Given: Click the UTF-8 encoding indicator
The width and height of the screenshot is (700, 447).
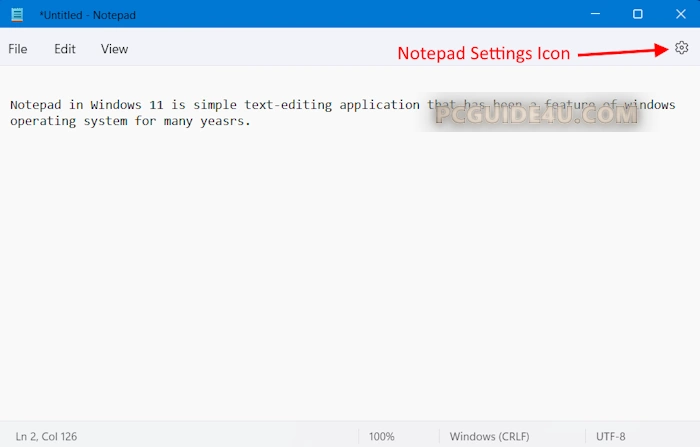Looking at the screenshot, I should 611,436.
